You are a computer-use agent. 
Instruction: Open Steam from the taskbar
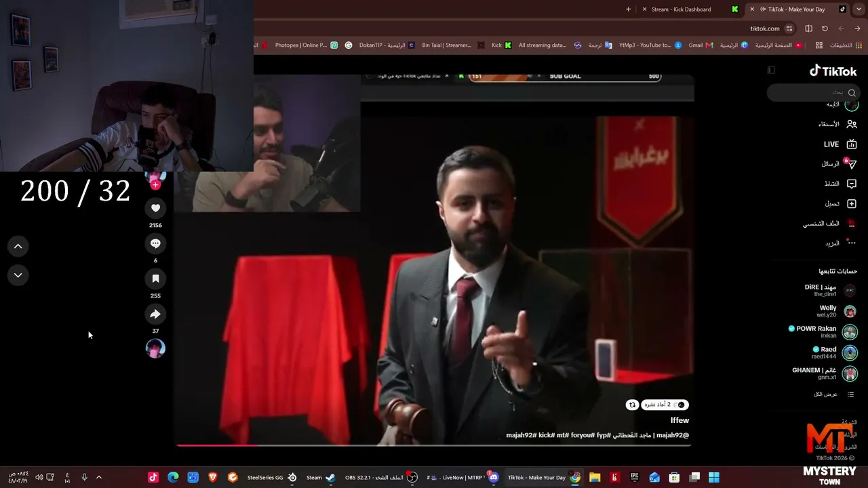click(321, 477)
